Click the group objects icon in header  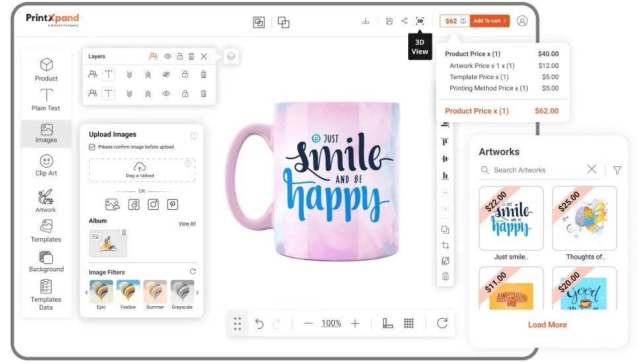click(x=259, y=22)
